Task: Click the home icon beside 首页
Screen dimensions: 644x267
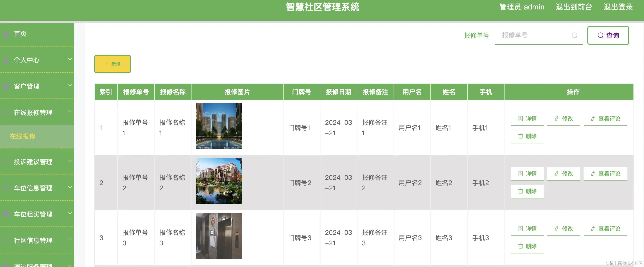Action: (x=6, y=34)
